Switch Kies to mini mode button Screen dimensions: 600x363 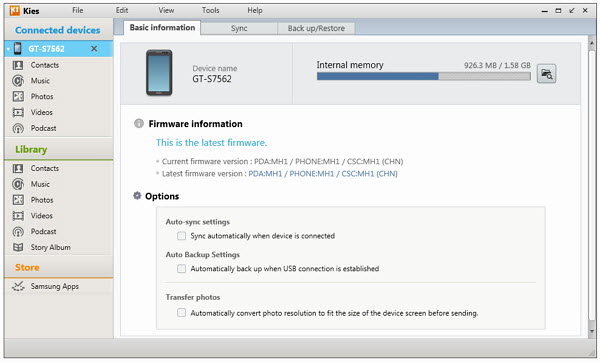[572, 11]
